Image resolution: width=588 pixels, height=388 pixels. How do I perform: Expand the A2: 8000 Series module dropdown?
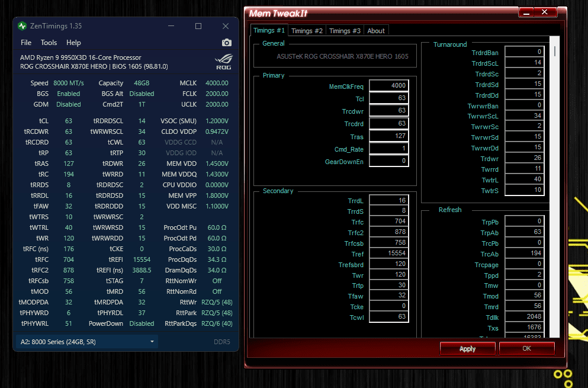coord(86,342)
